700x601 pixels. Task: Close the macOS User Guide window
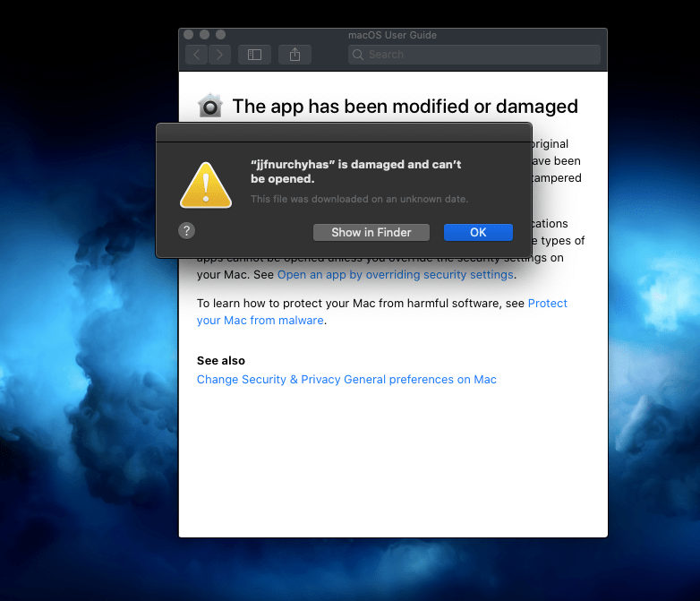188,34
